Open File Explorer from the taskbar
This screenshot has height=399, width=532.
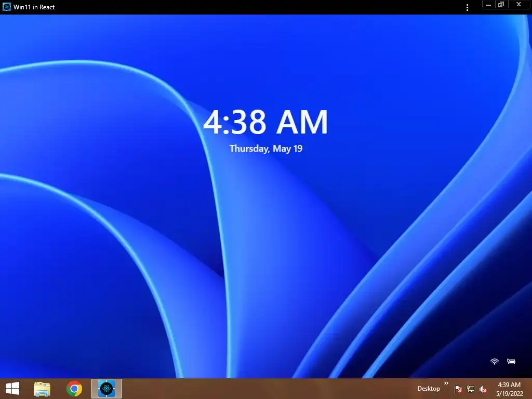(42, 389)
